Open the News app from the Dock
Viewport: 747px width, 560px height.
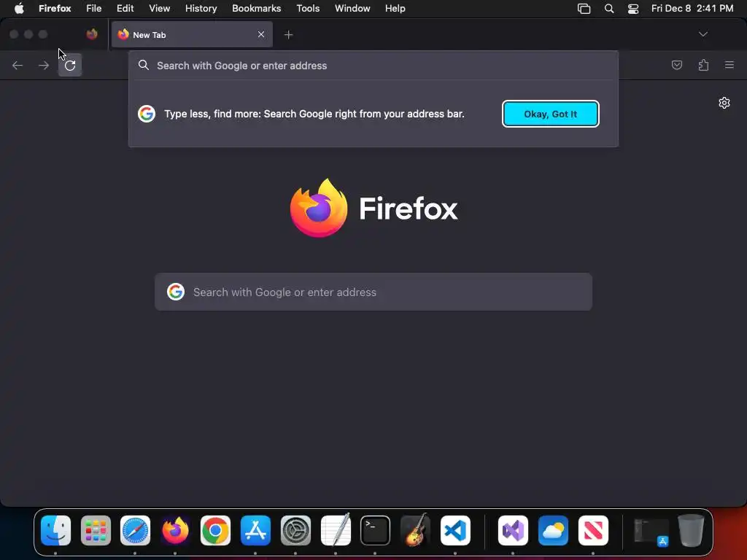592,530
